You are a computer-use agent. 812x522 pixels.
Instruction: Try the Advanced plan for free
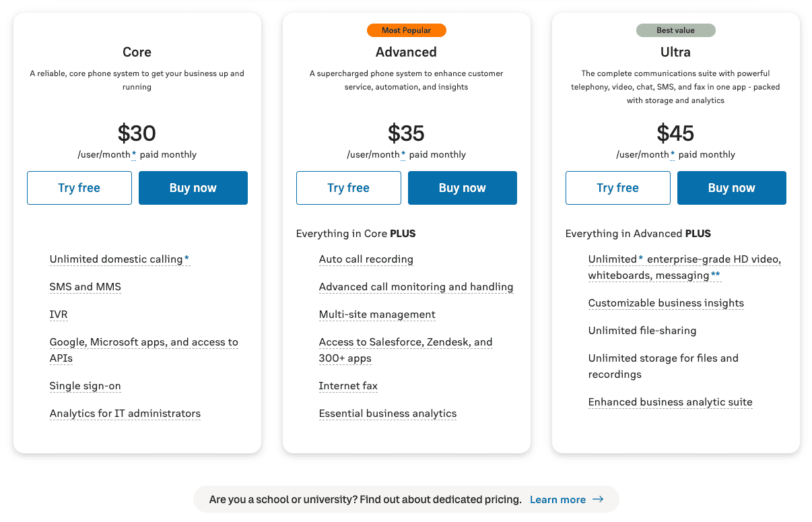[349, 188]
